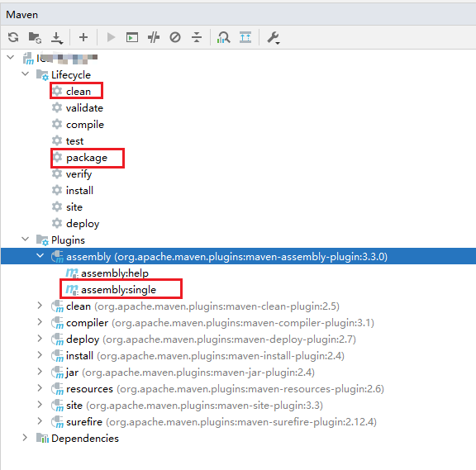The width and height of the screenshot is (476, 470).
Task: Select the maven-assembly-plugin:3.3.0 row
Action: tap(238, 256)
